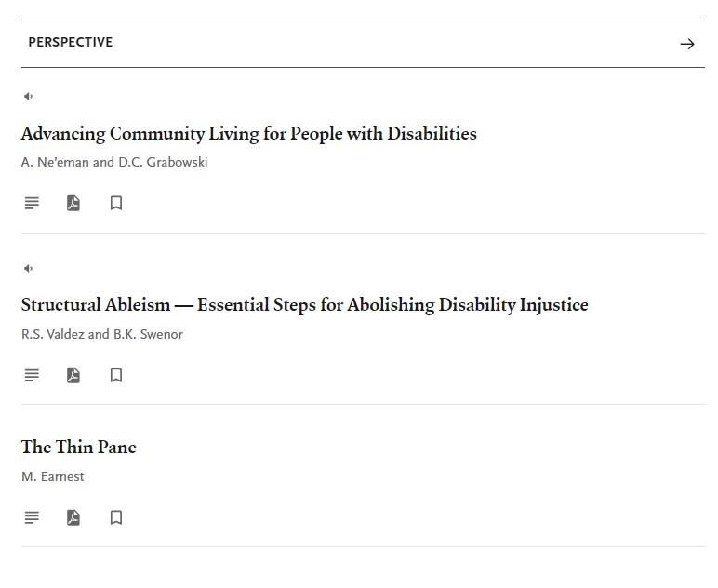Click the Perspective header row
The image size is (718, 588).
click(363, 44)
